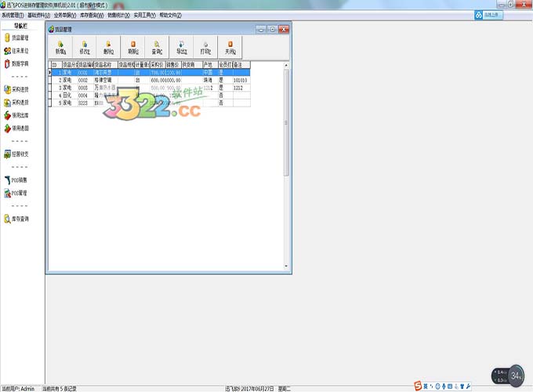The width and height of the screenshot is (533, 392).
Task: Open the 系统管理 menu
Action: click(13, 15)
